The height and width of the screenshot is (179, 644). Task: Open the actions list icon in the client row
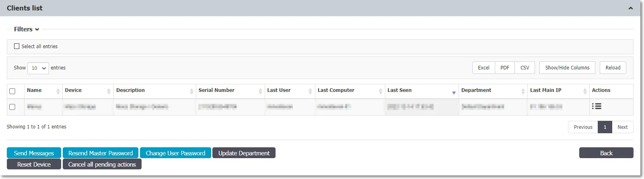coord(597,106)
